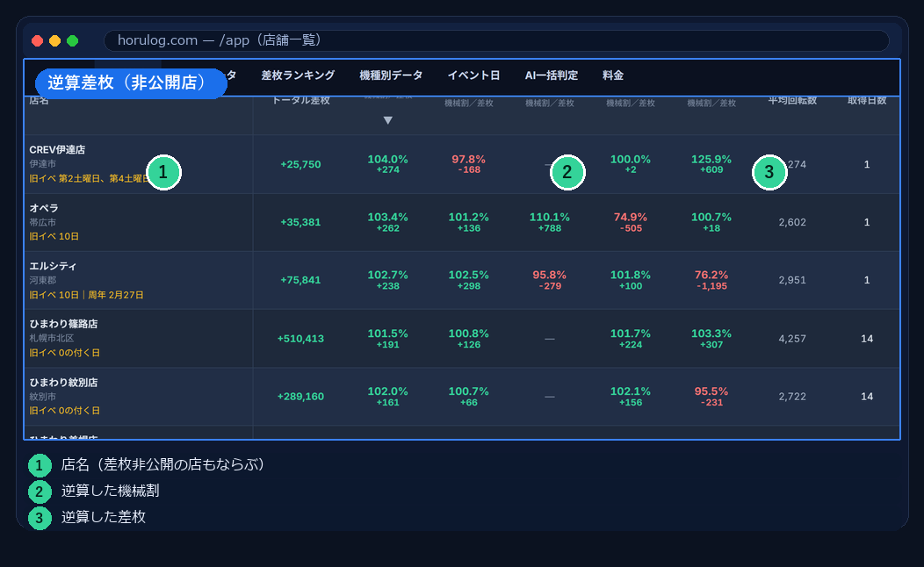924x567 pixels.
Task: Click the 100.8% +126 cell
Action: (468, 339)
